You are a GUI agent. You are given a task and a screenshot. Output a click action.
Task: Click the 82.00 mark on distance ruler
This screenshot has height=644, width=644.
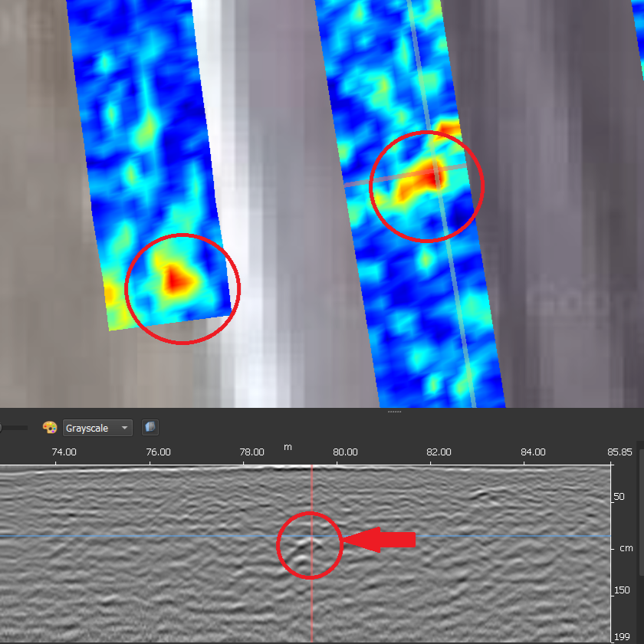(439, 452)
